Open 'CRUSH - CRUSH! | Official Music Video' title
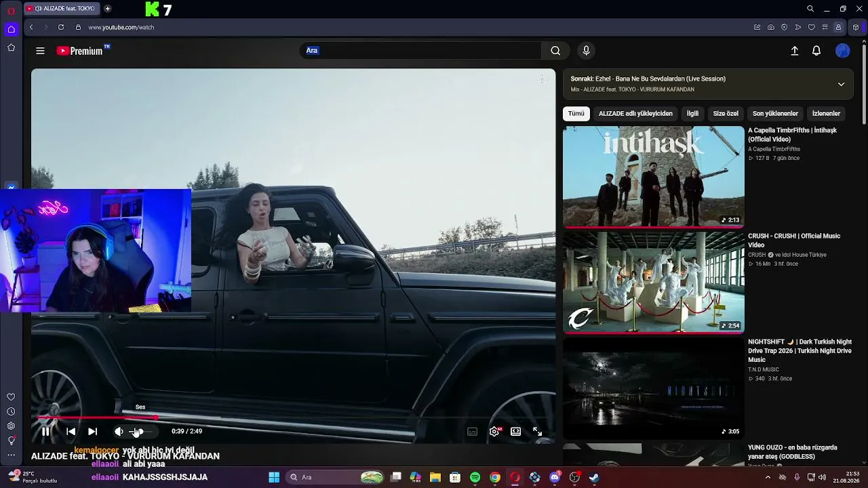 794,241
